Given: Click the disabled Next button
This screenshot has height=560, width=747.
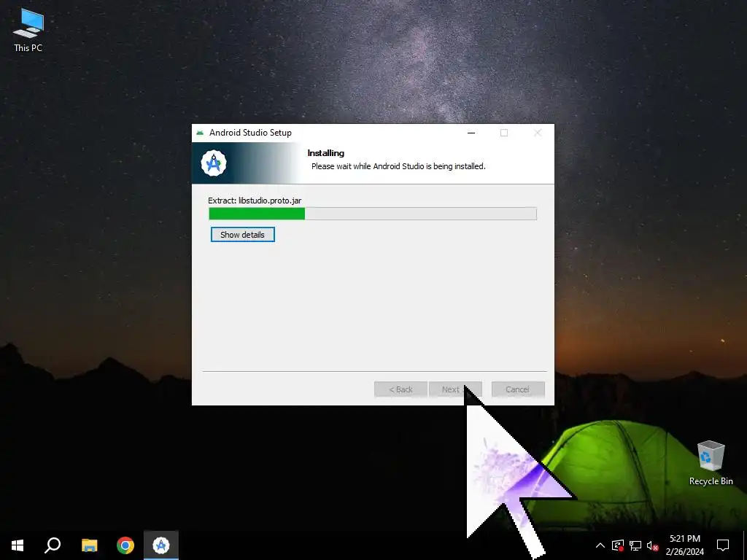Looking at the screenshot, I should coord(455,389).
